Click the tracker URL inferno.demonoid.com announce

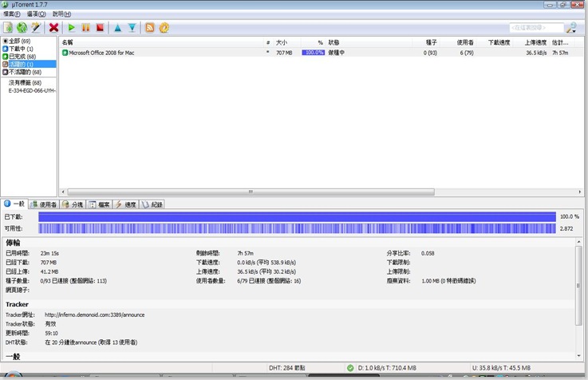coord(94,315)
